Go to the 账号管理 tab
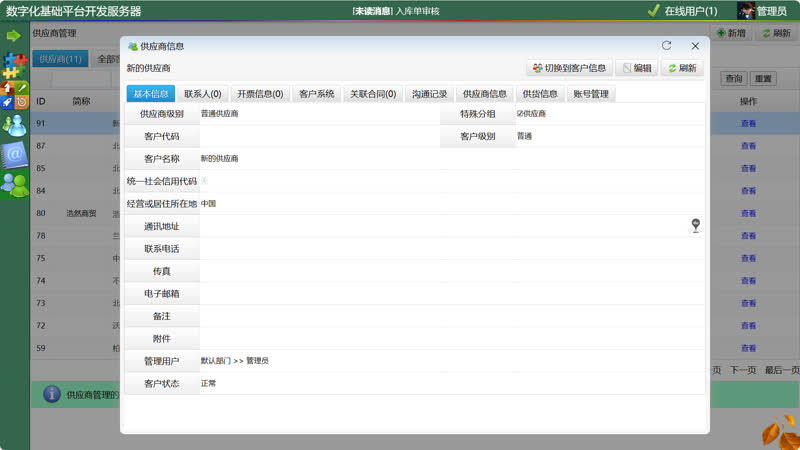 [x=590, y=94]
